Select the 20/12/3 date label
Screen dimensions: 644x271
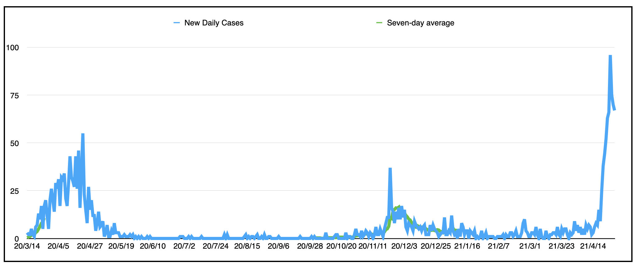click(x=404, y=247)
